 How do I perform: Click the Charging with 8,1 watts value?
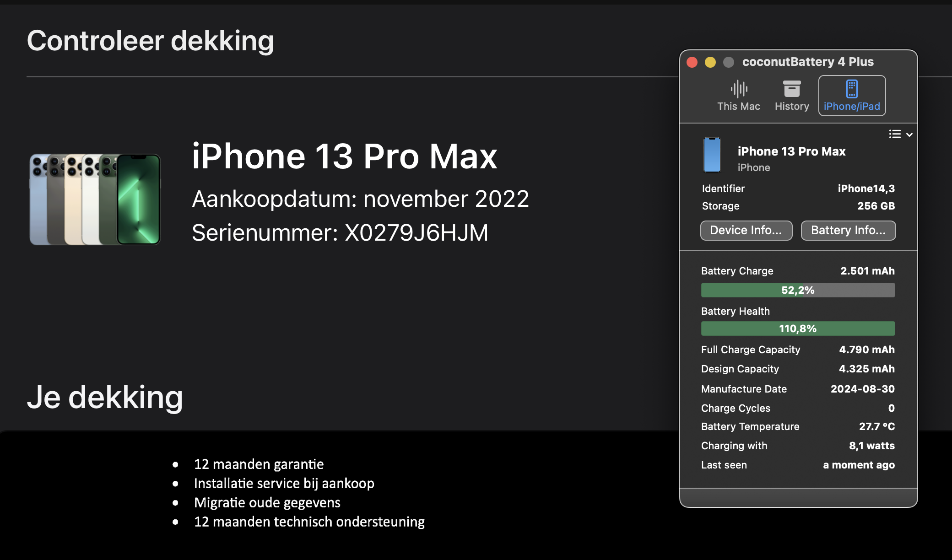(872, 446)
